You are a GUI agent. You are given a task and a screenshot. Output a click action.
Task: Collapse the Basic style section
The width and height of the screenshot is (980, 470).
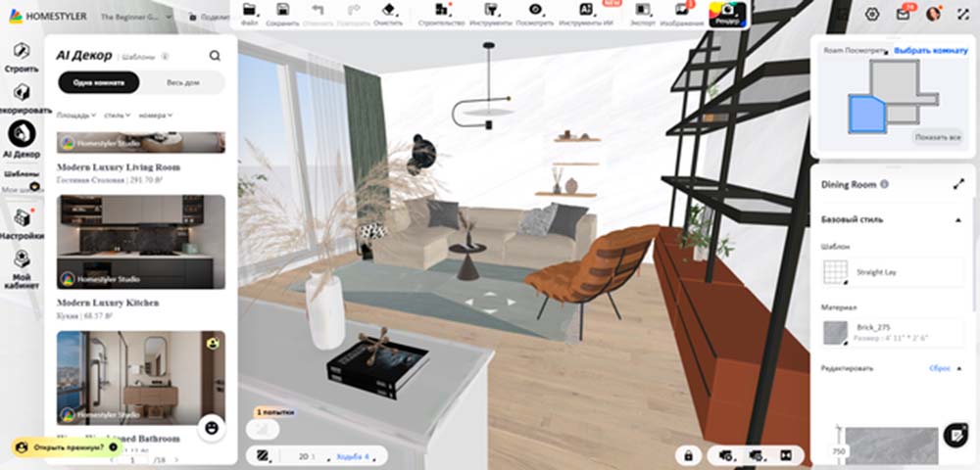click(957, 219)
